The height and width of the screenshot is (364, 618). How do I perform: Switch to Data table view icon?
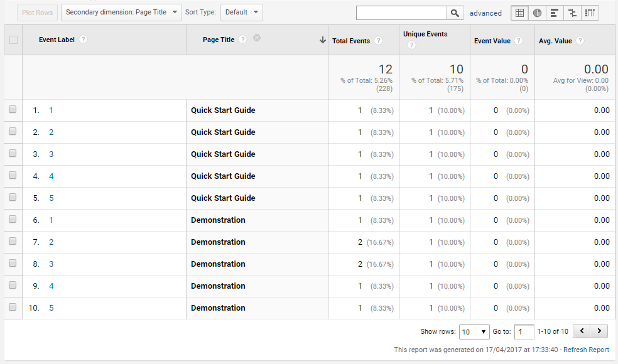519,13
